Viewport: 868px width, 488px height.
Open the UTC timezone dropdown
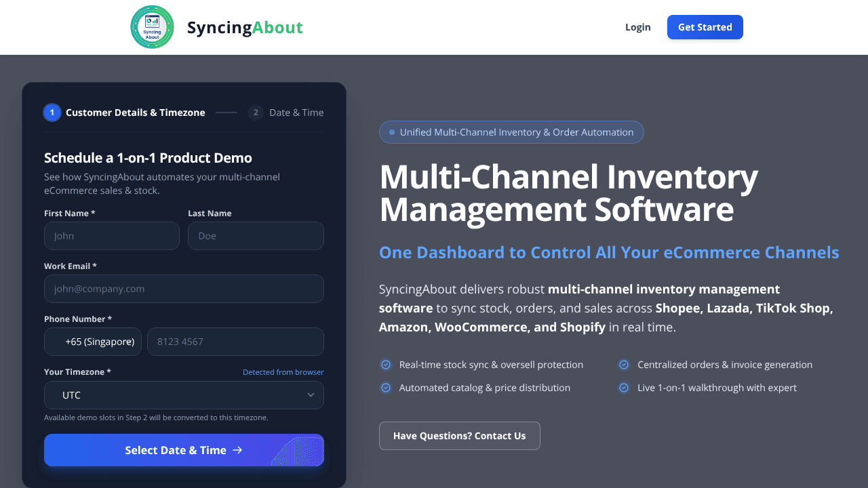click(x=184, y=395)
